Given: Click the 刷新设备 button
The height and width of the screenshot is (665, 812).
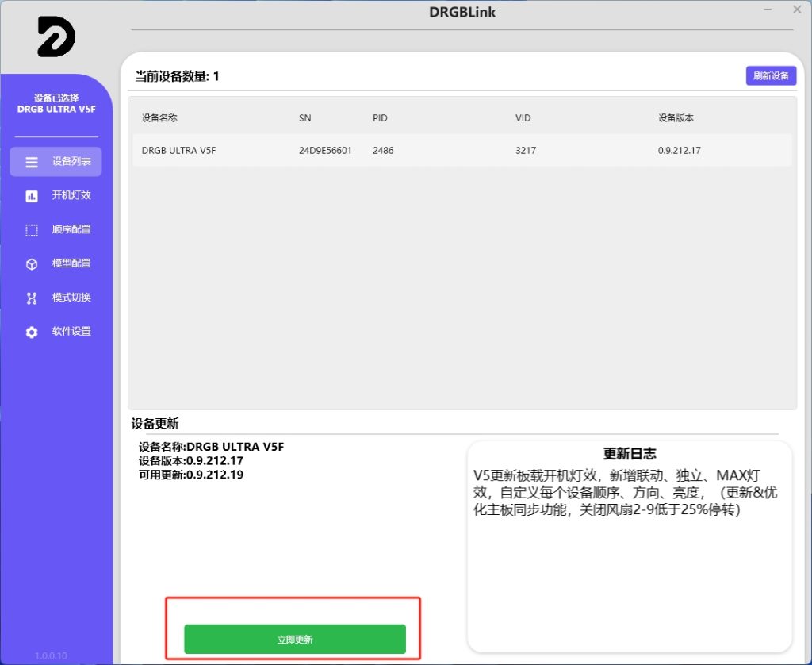Looking at the screenshot, I should [x=771, y=75].
